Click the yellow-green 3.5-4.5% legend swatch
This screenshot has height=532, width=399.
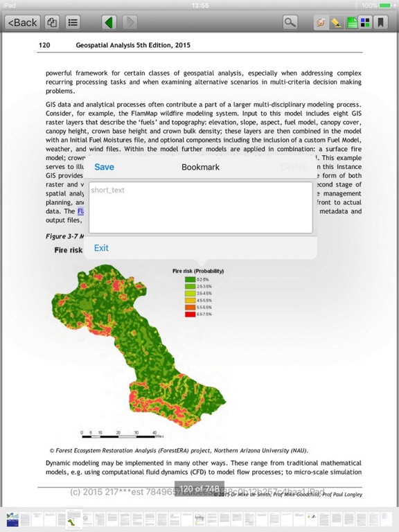click(x=190, y=294)
